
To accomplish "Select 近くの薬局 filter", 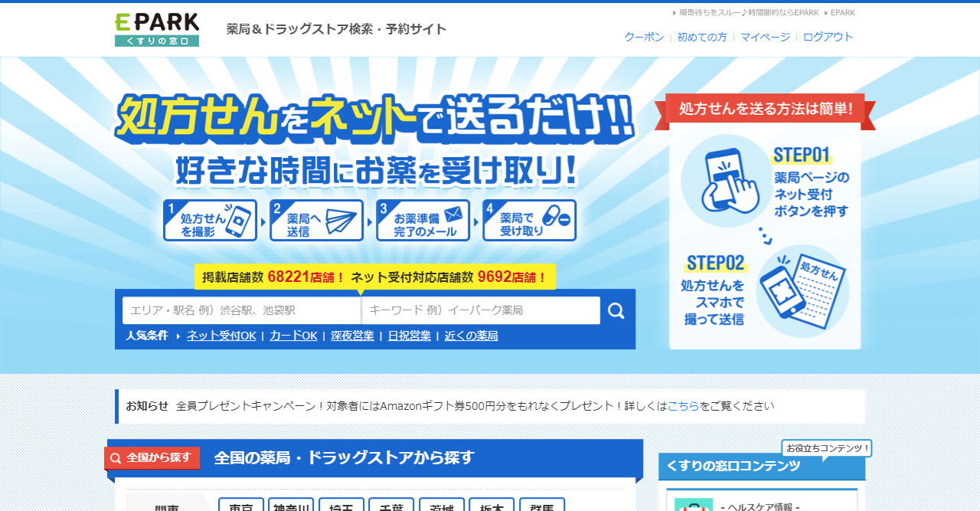I will (471, 336).
